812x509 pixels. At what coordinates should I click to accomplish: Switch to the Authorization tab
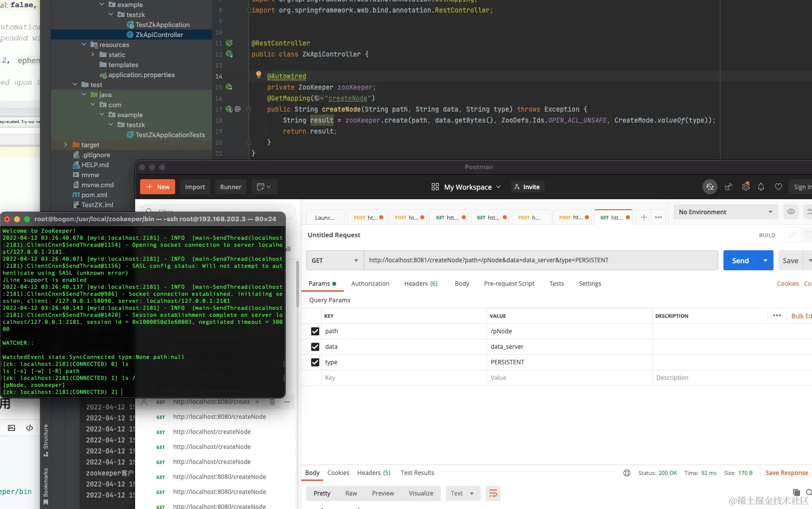[x=370, y=284]
